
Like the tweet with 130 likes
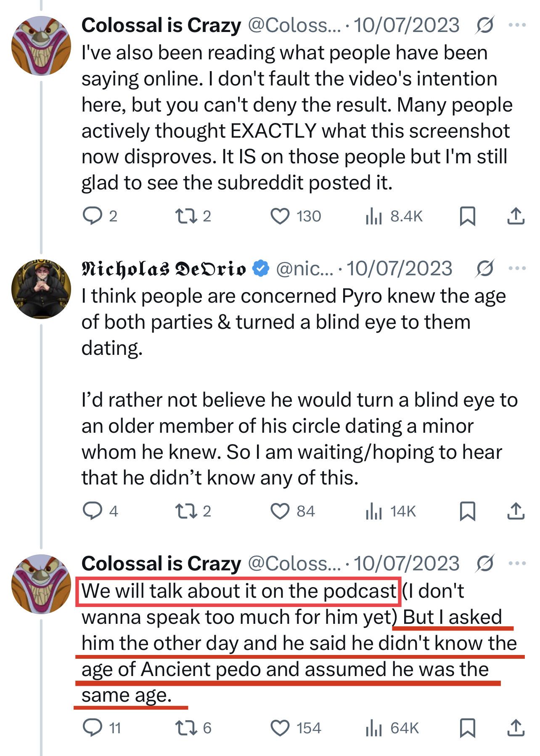click(x=280, y=216)
